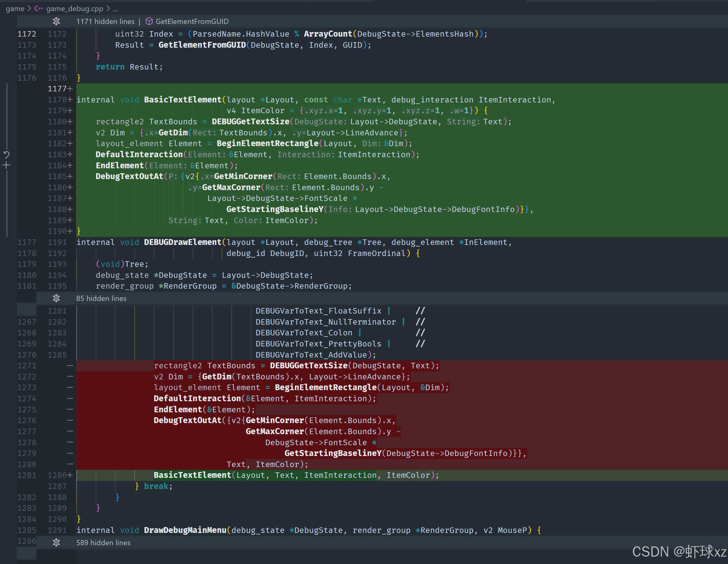This screenshot has width=728, height=564.
Task: Click added line number 1177 in the gutter
Action: (57, 89)
